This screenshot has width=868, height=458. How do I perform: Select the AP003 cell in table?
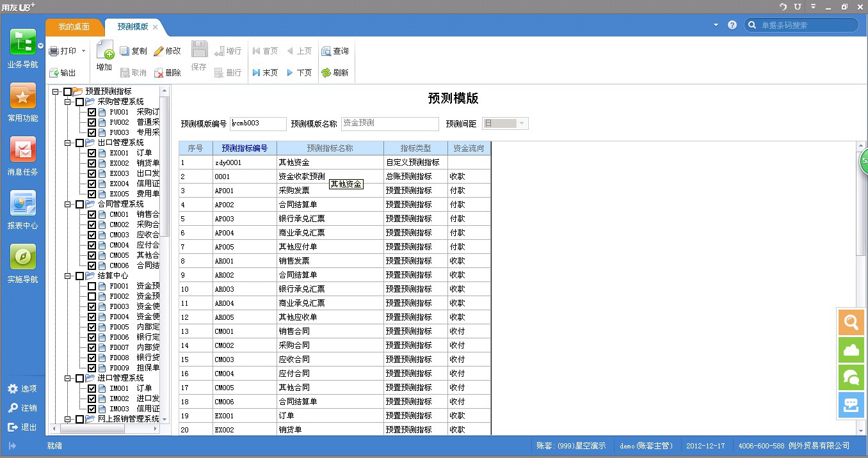(x=245, y=219)
